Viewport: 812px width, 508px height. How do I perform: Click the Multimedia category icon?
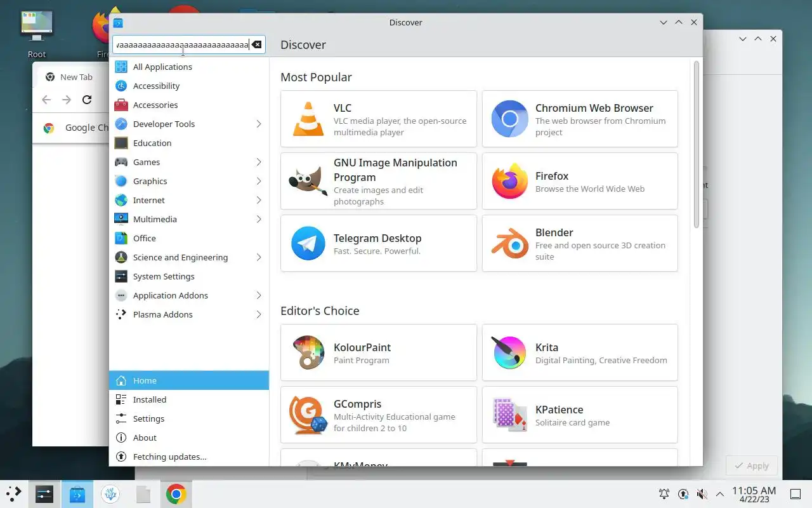coord(121,219)
